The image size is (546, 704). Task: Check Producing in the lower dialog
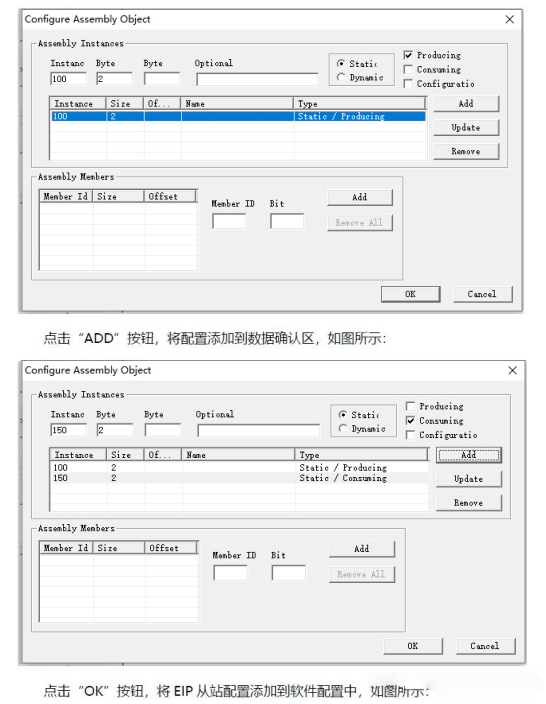pos(410,406)
